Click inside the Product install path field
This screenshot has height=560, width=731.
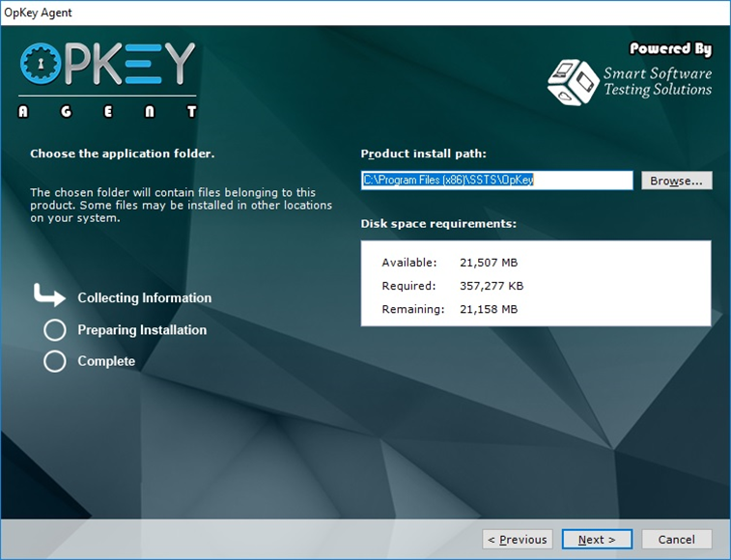pos(496,181)
